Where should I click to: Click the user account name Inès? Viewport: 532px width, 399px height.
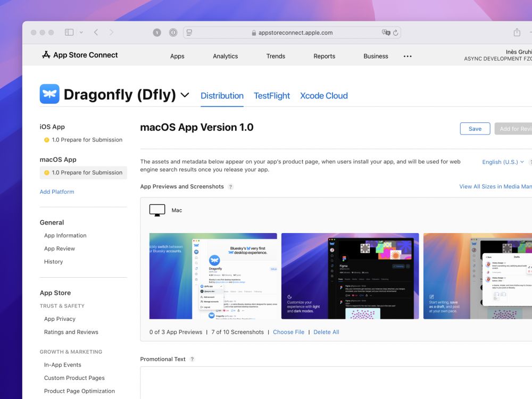coord(519,52)
